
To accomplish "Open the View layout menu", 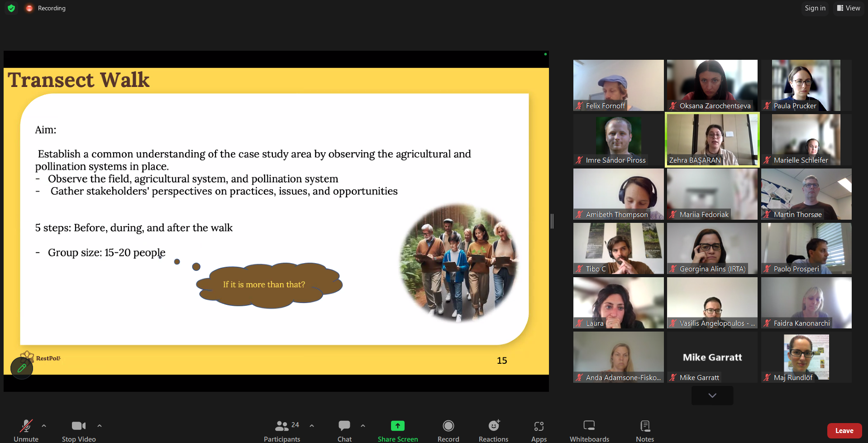I will pos(849,8).
